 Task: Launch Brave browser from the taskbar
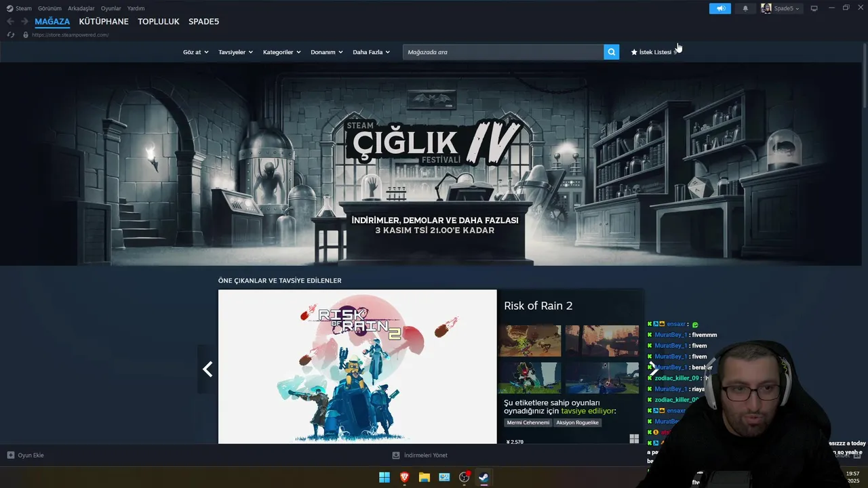pos(404,477)
